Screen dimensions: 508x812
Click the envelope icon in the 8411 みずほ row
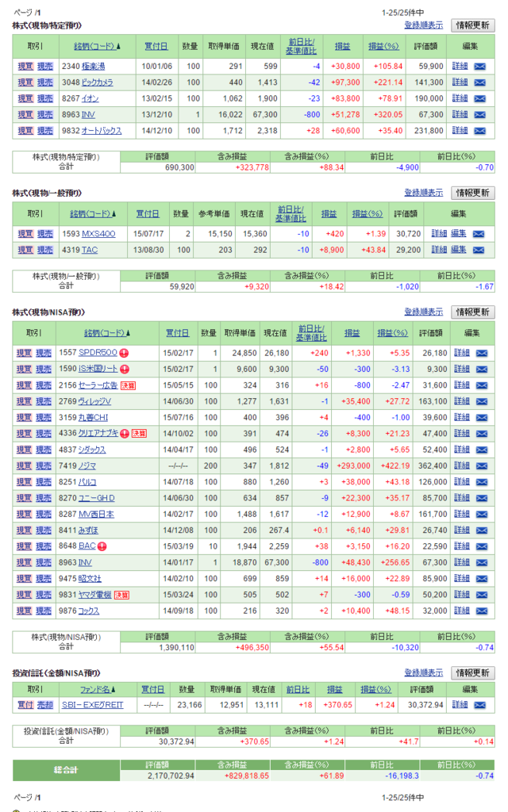coord(482,530)
